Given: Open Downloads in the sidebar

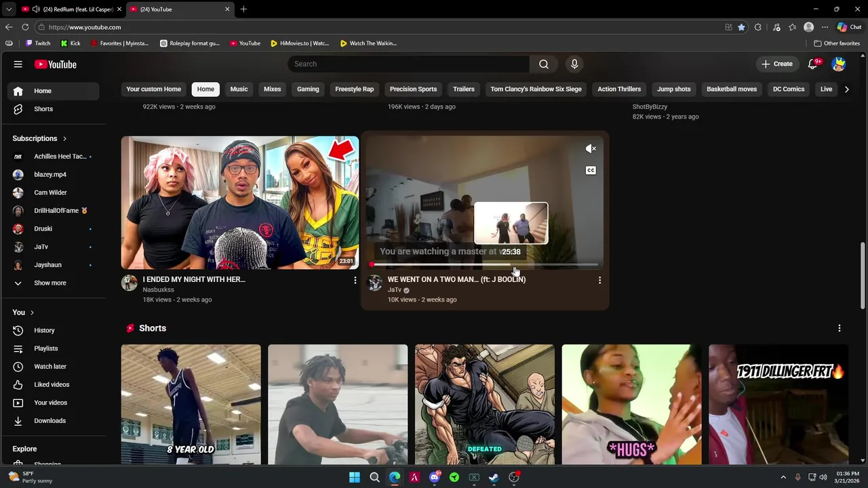Looking at the screenshot, I should (x=54, y=421).
